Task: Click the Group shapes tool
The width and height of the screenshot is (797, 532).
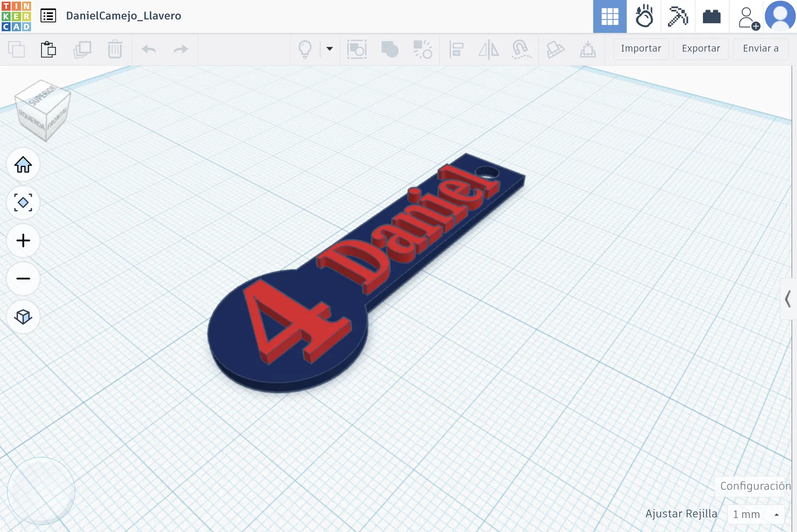Action: tap(357, 49)
